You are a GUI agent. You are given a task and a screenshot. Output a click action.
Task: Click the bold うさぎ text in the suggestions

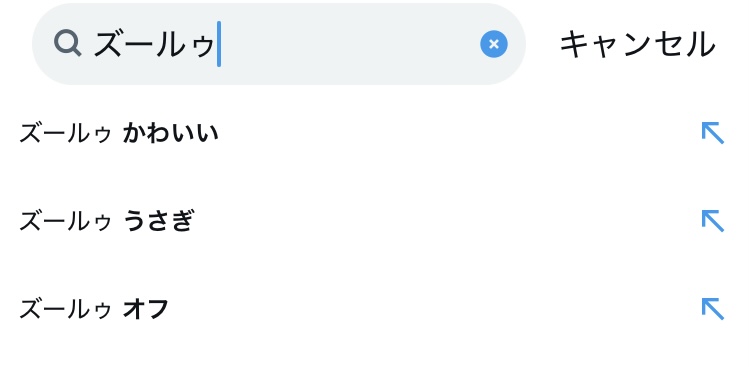(x=159, y=221)
